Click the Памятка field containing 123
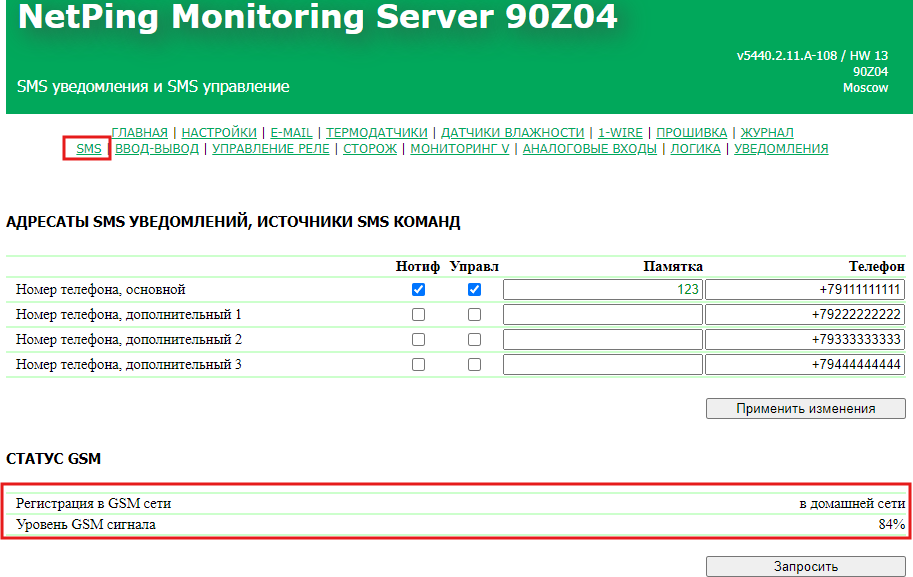913x577 pixels. (602, 290)
